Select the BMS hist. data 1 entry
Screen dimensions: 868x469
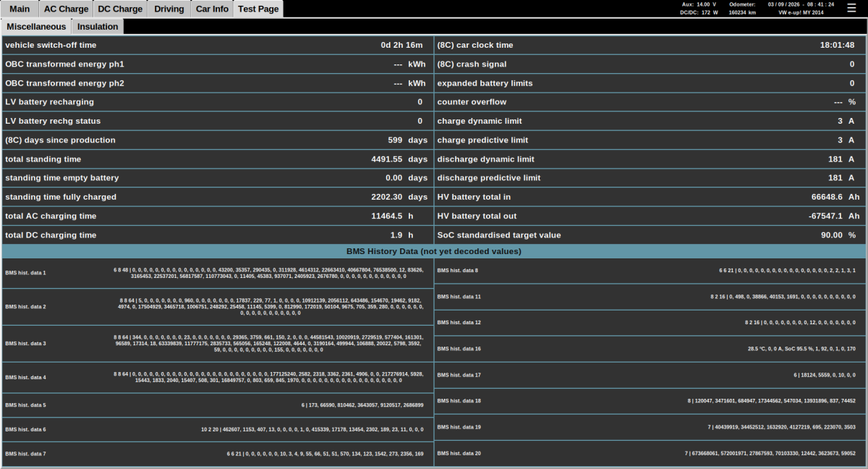coord(217,273)
